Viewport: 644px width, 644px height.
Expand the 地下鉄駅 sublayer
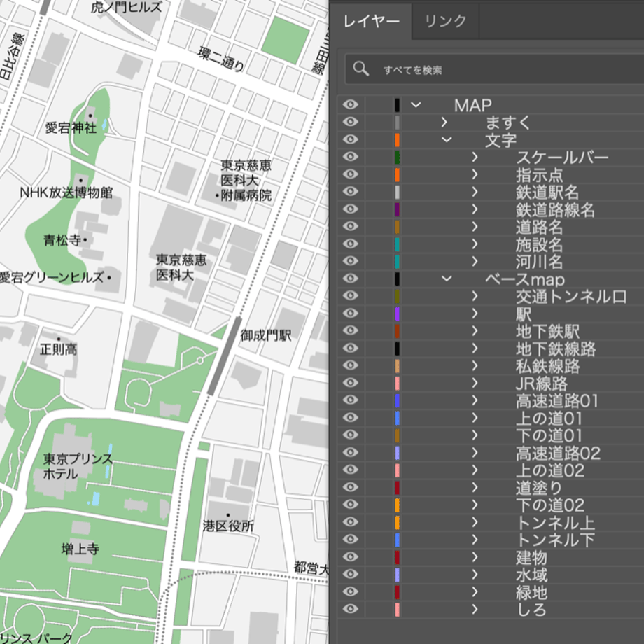pyautogui.click(x=475, y=330)
